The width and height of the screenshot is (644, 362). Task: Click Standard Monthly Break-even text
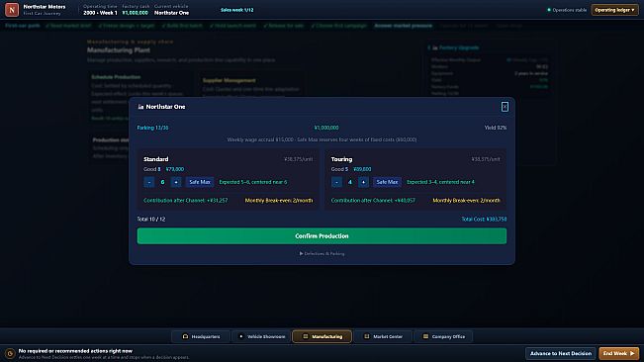(x=279, y=201)
